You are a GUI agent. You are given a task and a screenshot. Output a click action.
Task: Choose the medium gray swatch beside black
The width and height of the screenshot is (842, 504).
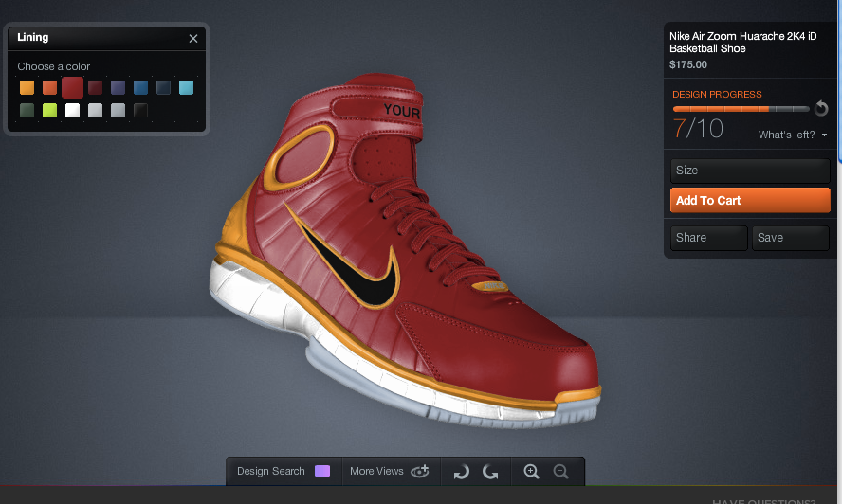click(118, 111)
